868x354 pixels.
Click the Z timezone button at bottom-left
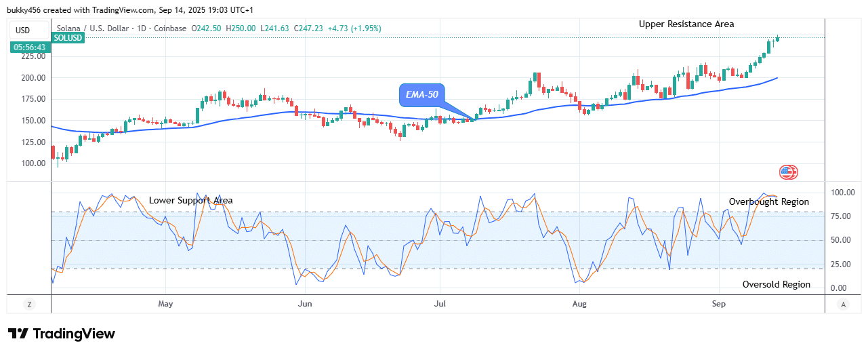coord(29,305)
